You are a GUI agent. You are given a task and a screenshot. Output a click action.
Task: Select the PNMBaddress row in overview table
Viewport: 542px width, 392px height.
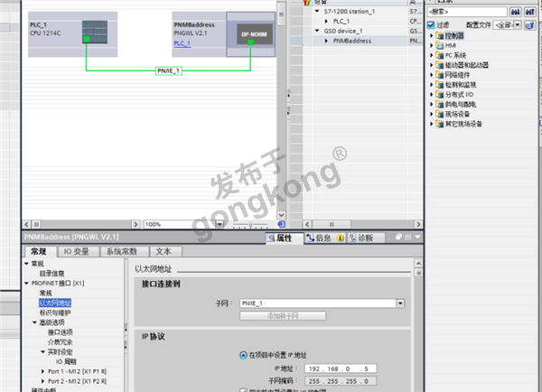tap(357, 41)
